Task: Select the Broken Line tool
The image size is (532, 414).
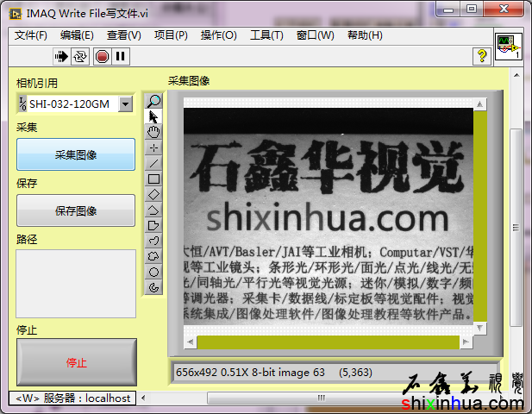Action: pos(153,210)
